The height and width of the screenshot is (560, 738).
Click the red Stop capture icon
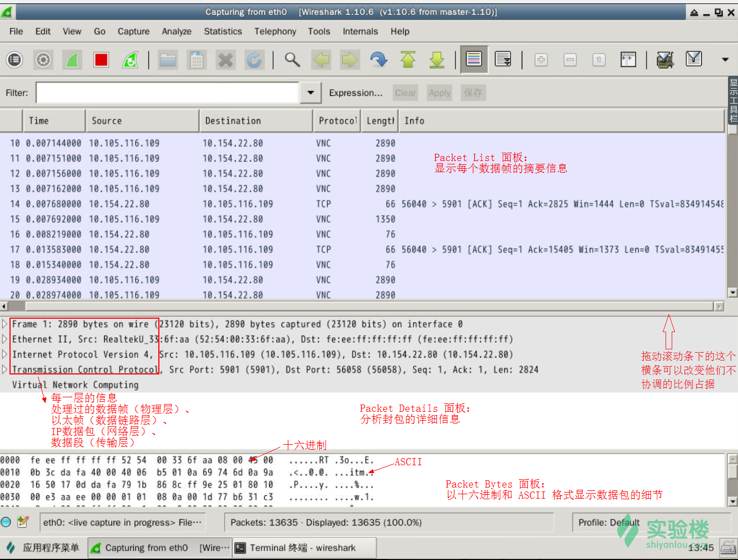(101, 60)
